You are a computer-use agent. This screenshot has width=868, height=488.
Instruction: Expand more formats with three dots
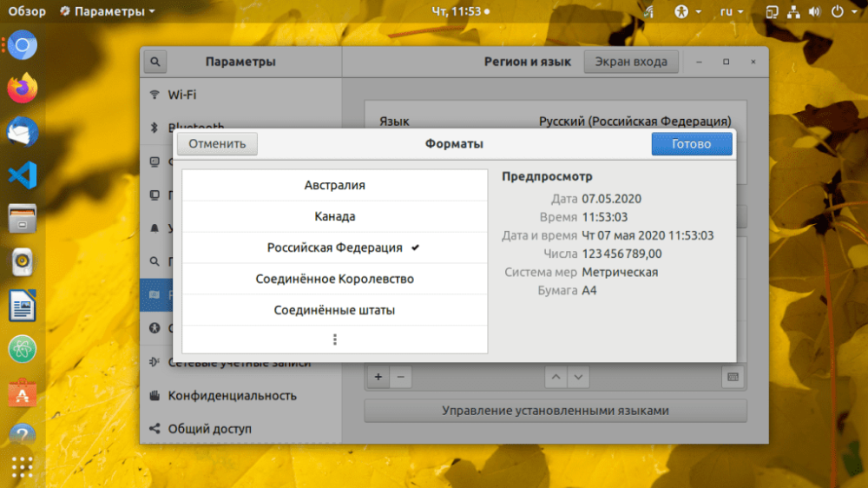pos(334,340)
